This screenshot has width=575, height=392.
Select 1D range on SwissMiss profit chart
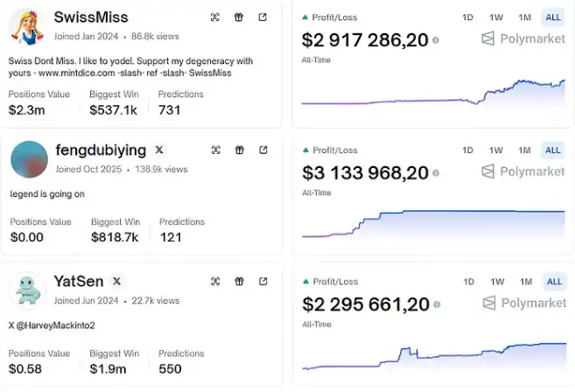pos(467,17)
